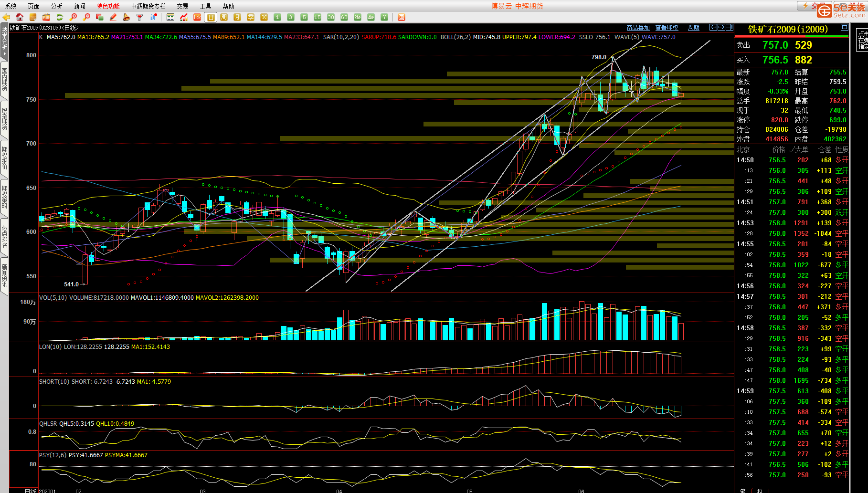Click the previous contract left arrow icon
This screenshot has height=493, width=868.
coord(713,27)
